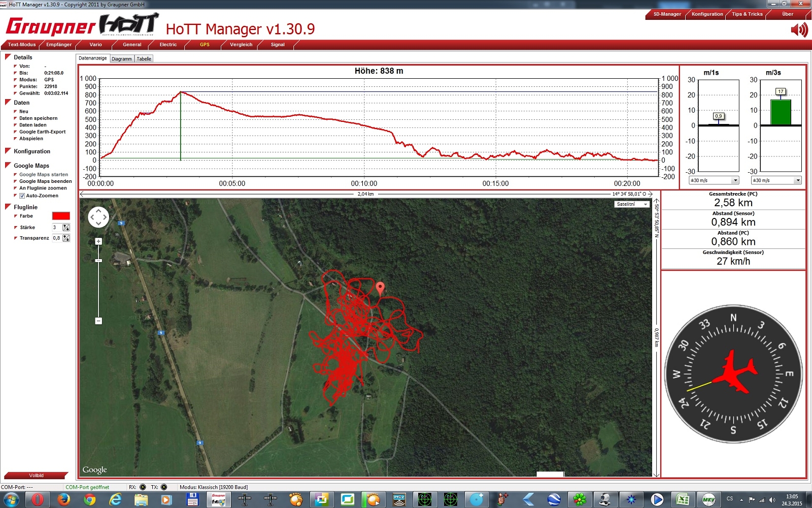Open Opera from the taskbar
This screenshot has height=508, width=812.
(x=38, y=500)
